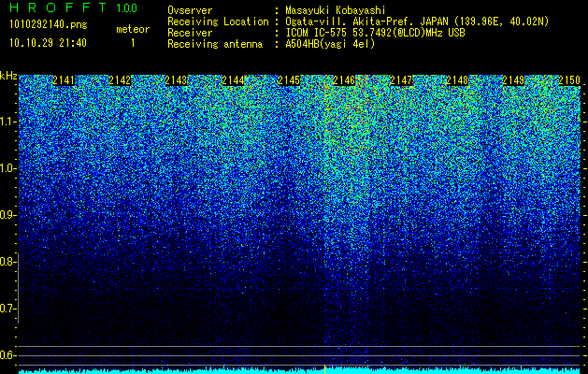588x374 pixels.
Task: Click the Receiving antenna field label
Action: [x=215, y=44]
